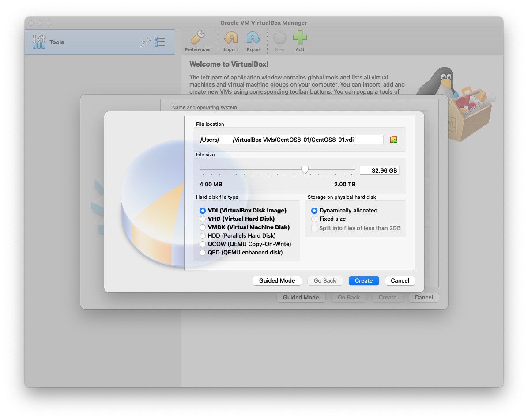
Task: Click the file location path field
Action: (291, 140)
